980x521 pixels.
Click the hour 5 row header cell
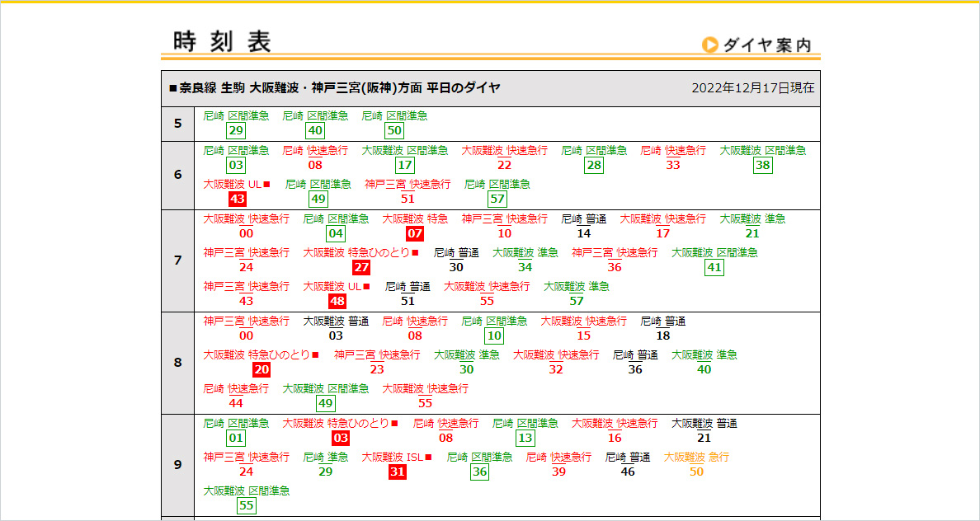(x=177, y=124)
